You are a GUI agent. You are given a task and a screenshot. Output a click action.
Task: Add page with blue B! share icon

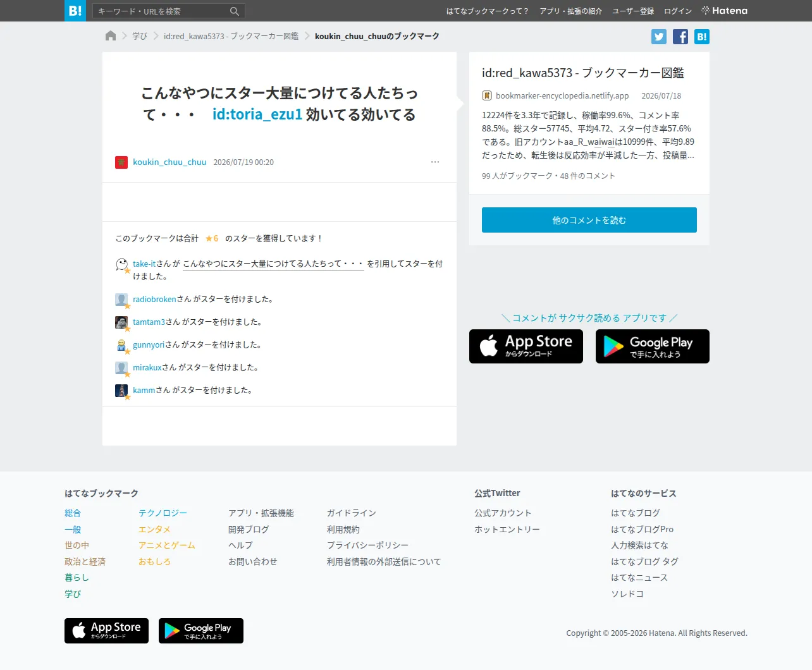[x=702, y=37]
